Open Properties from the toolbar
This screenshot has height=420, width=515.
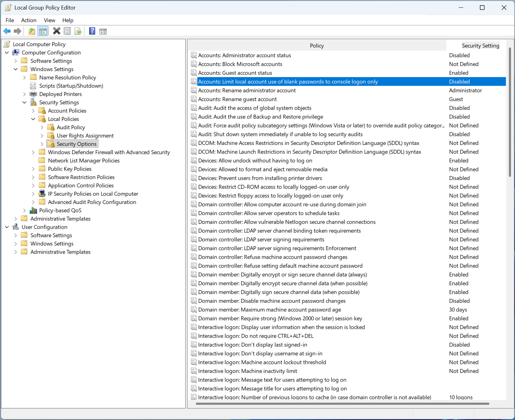[67, 31]
